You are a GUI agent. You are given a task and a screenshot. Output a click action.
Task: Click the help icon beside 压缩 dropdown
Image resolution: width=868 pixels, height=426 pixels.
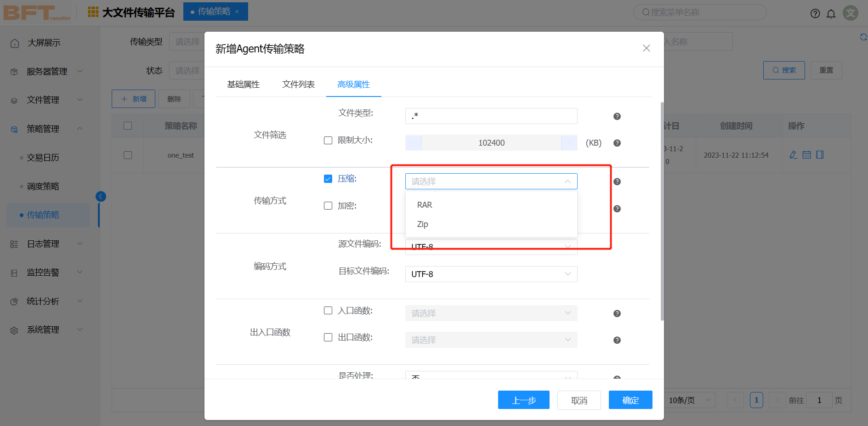click(617, 182)
